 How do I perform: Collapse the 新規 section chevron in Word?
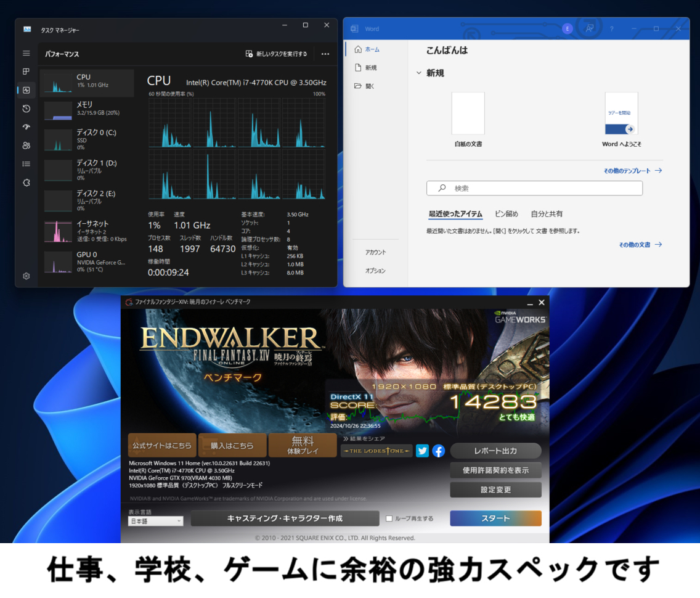point(419,73)
